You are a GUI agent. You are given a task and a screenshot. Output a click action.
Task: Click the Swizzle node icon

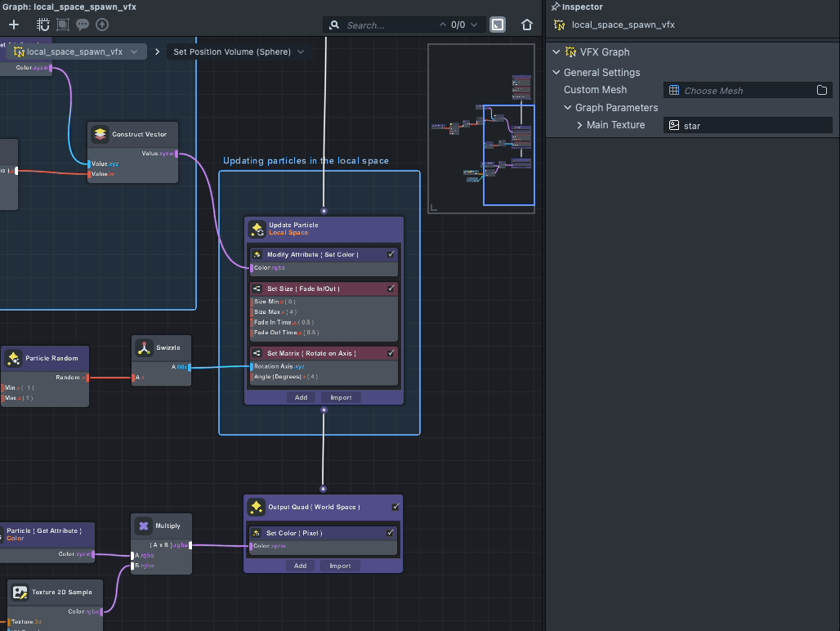point(144,348)
